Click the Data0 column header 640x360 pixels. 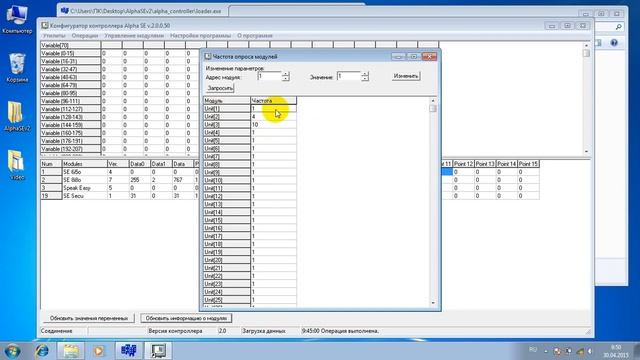tap(139, 164)
